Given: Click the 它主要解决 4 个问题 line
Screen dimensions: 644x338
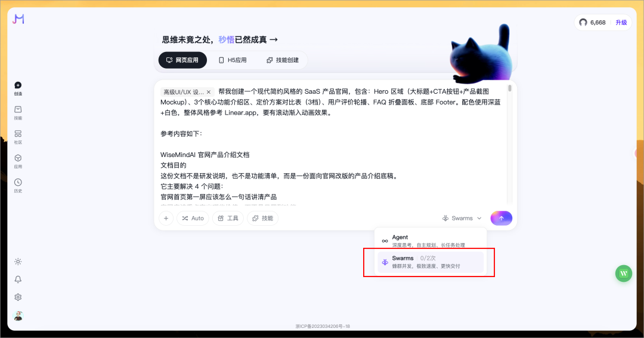Looking at the screenshot, I should (x=192, y=186).
